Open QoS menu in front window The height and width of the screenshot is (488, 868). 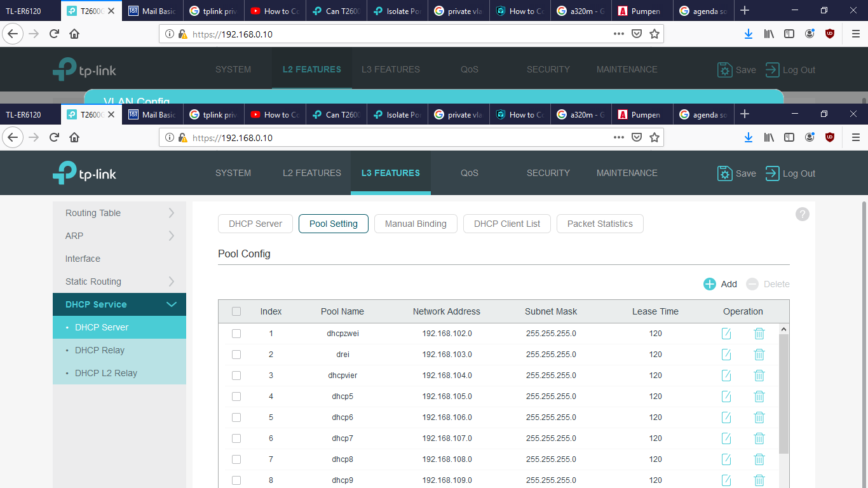click(x=470, y=173)
